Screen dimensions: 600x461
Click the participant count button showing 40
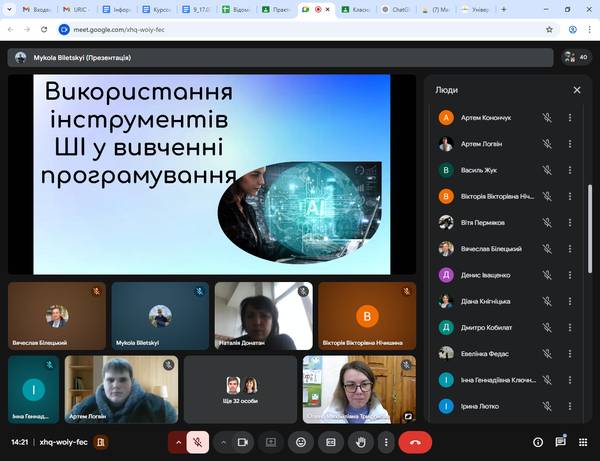575,57
